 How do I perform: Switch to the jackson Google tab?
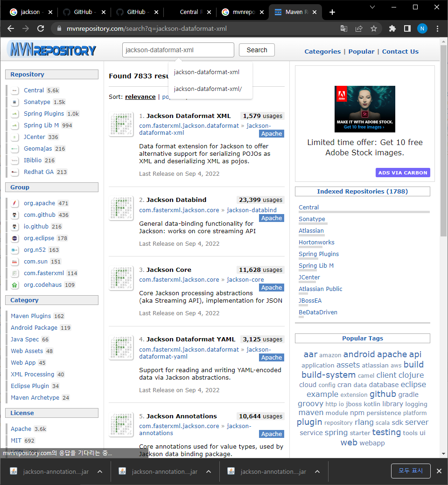31,12
